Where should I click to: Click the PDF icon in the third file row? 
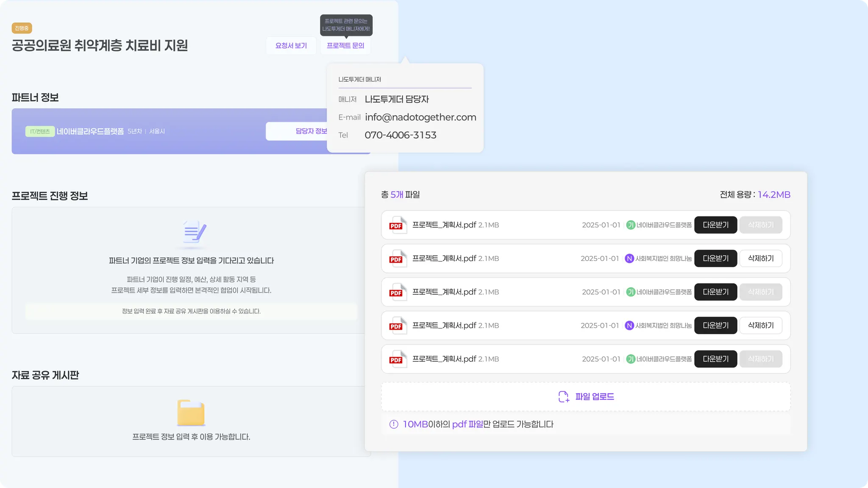(397, 292)
